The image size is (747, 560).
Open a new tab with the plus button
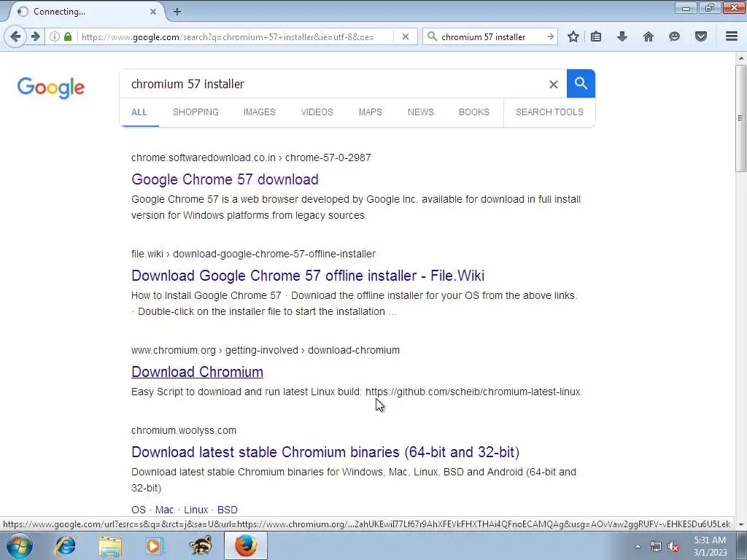point(177,12)
